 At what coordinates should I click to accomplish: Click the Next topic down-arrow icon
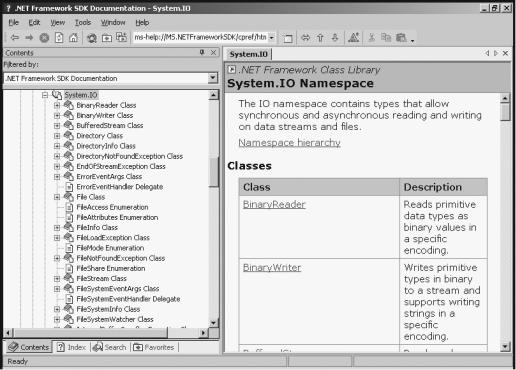335,38
